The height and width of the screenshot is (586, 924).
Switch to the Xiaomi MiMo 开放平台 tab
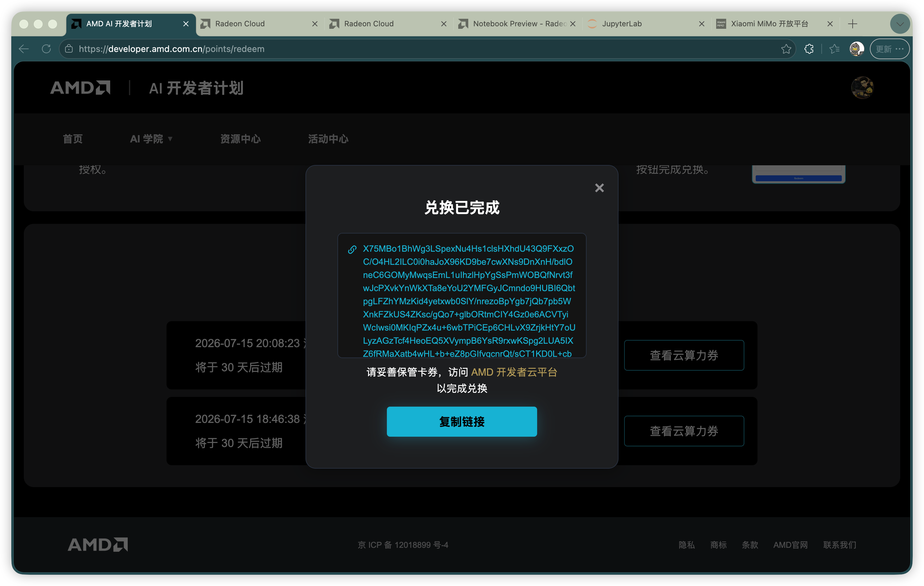tap(775, 24)
